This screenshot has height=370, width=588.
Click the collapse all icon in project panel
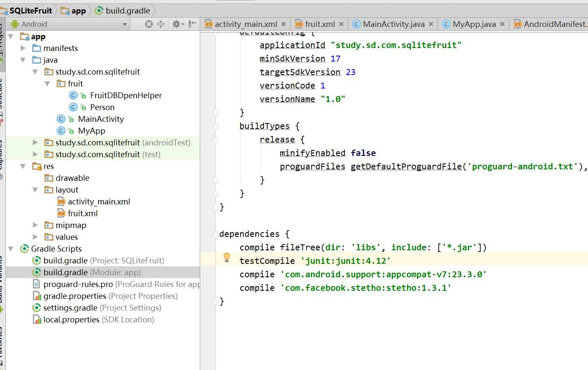click(x=161, y=24)
